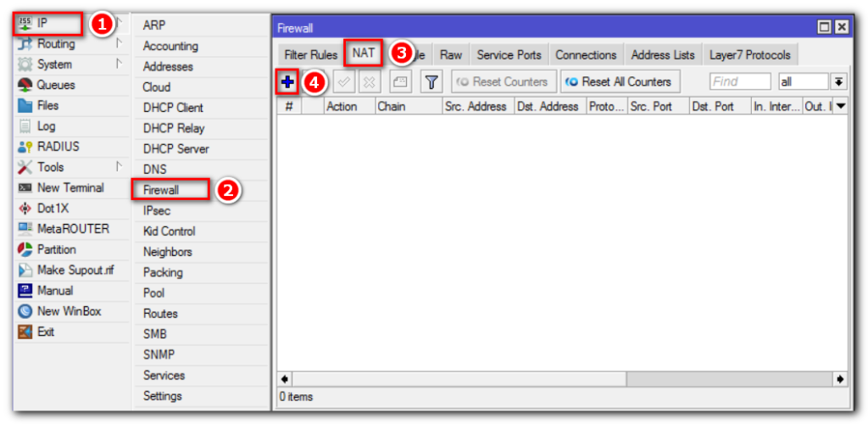Screen dimensions: 868x424
Task: Click the filter funnel icon
Action: [x=431, y=82]
